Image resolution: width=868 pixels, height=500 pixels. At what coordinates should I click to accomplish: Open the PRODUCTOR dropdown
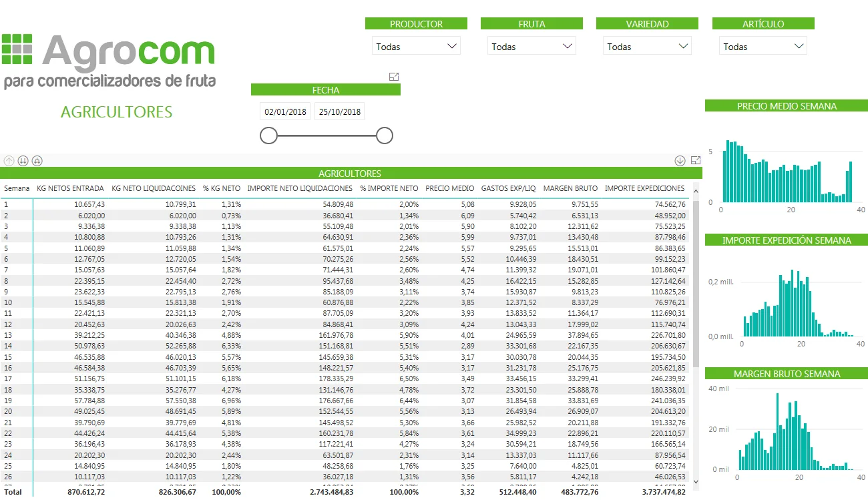(x=416, y=46)
